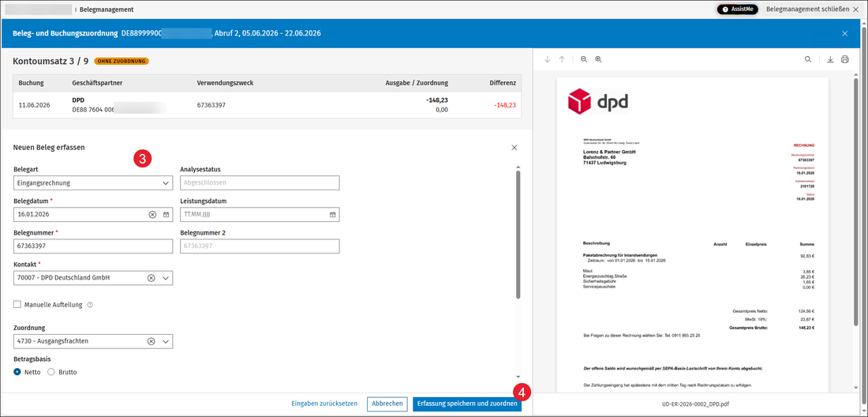
Task: Select Netto as Betragsbasis
Action: (x=17, y=372)
